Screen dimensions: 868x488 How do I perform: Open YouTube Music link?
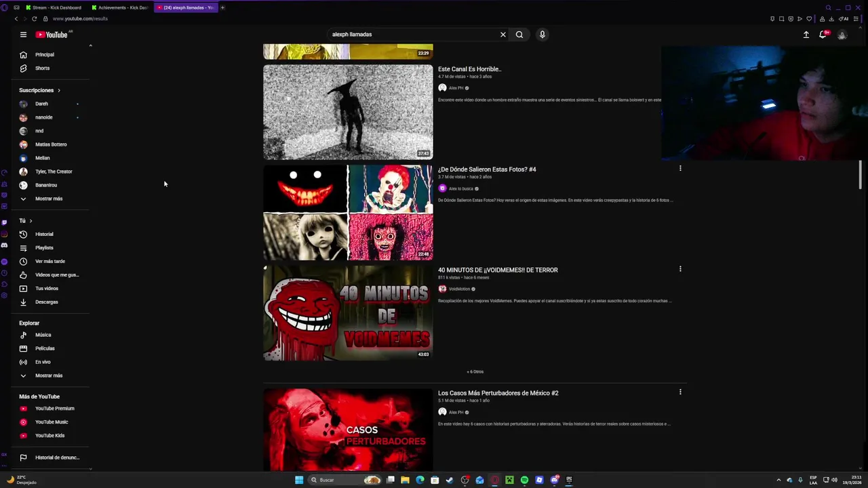point(52,422)
